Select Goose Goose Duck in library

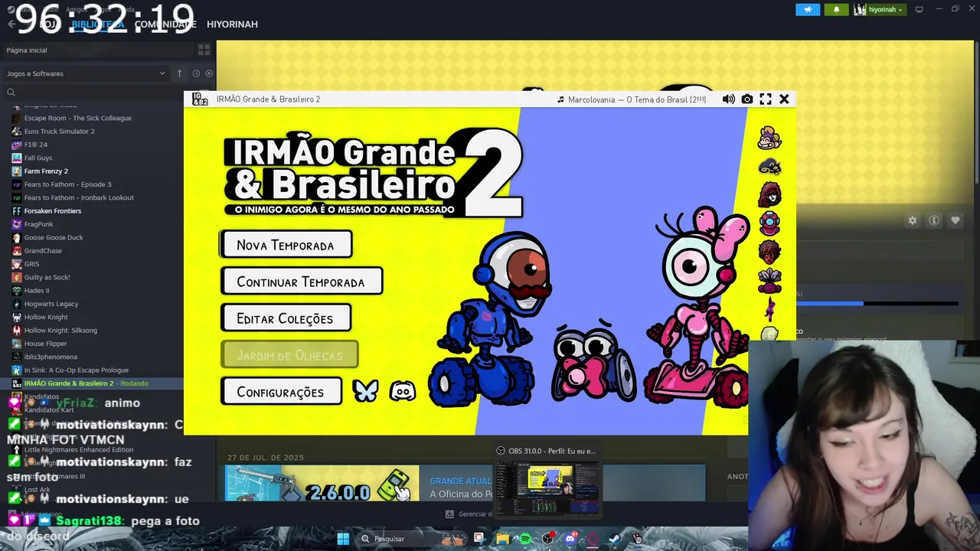pyautogui.click(x=54, y=237)
